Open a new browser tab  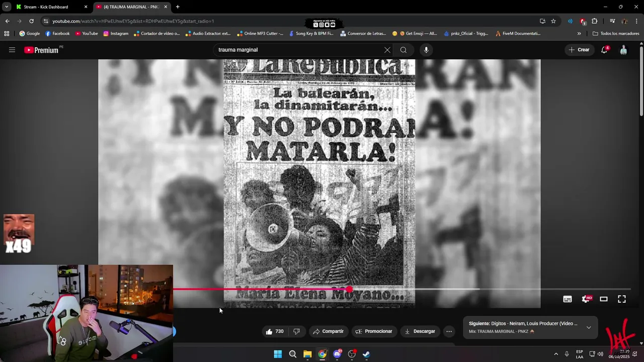pyautogui.click(x=178, y=7)
